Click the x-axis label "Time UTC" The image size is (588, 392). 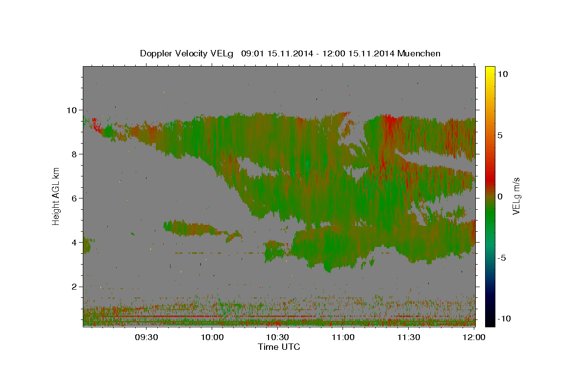click(x=279, y=347)
